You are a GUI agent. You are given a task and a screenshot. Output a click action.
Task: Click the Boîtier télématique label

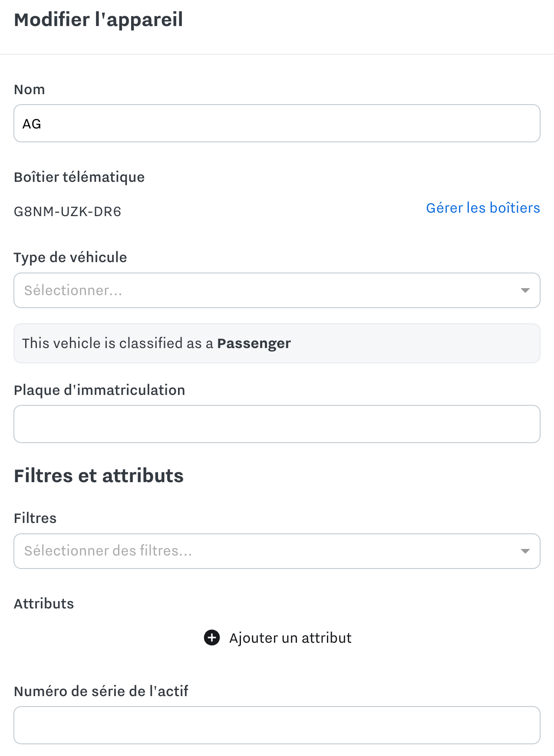coord(79,177)
